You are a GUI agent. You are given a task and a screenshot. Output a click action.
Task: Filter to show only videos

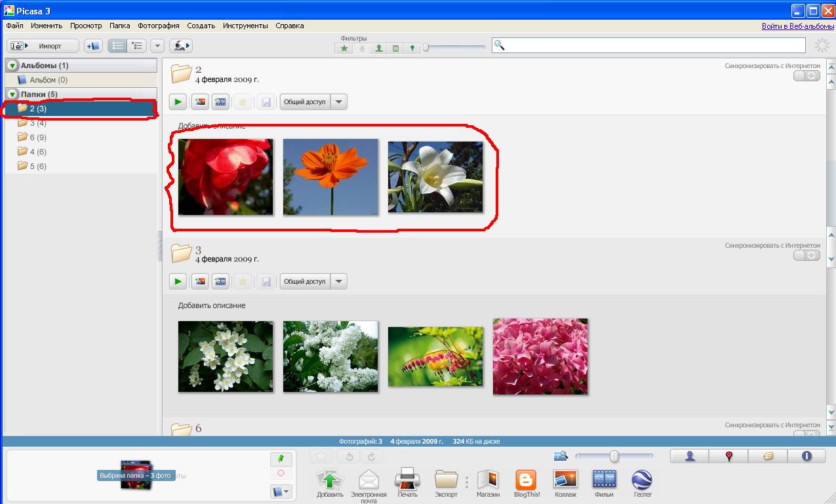(395, 48)
